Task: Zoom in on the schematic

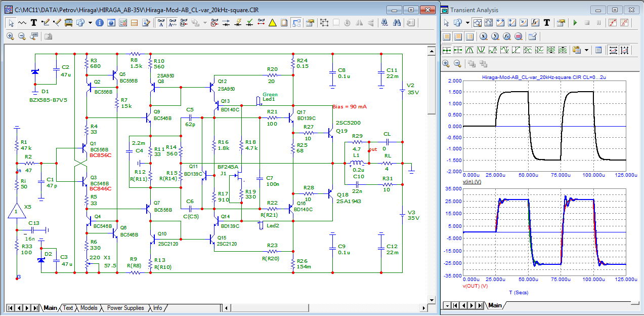Action: pyautogui.click(x=11, y=36)
